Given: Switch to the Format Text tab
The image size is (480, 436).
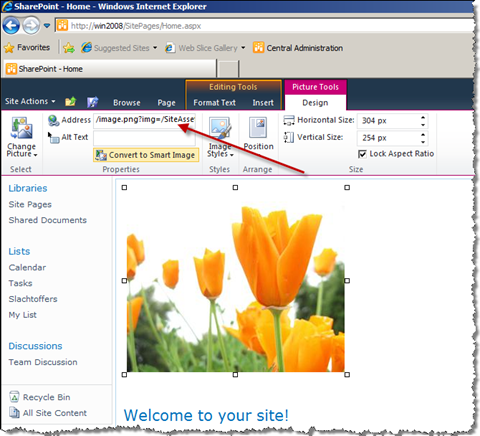Looking at the screenshot, I should tap(214, 103).
